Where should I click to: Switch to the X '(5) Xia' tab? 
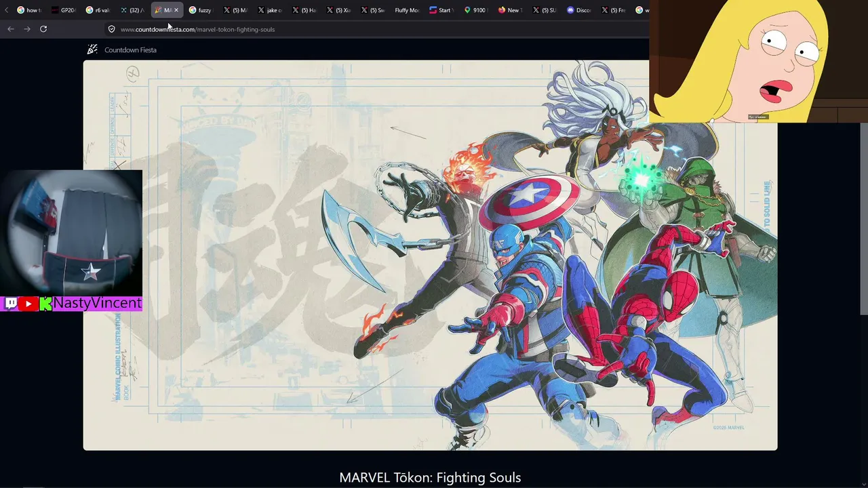338,10
